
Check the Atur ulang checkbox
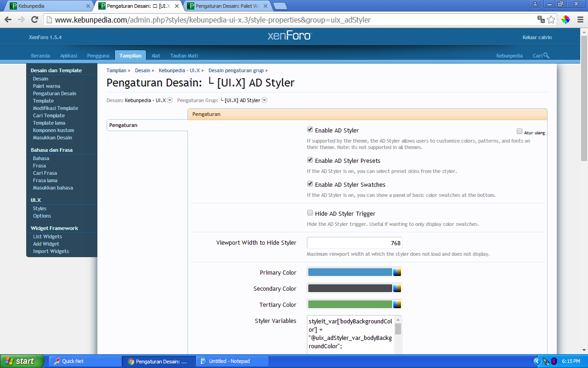click(520, 131)
